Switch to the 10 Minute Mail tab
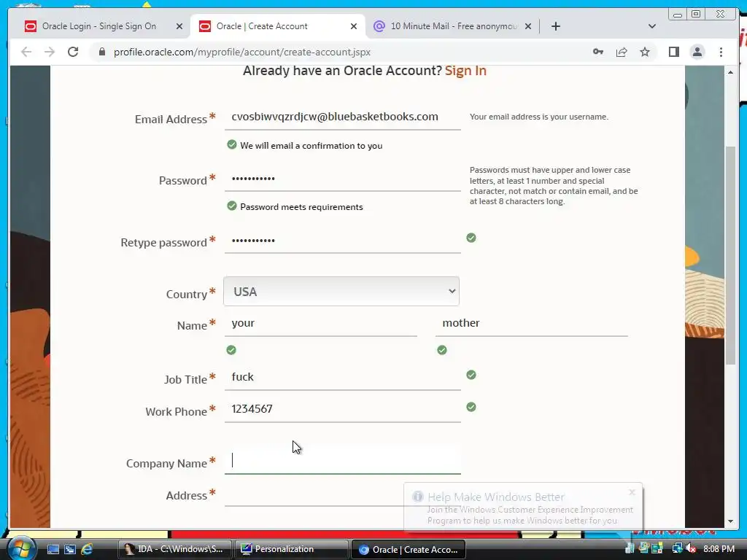The height and width of the screenshot is (560, 747). [454, 26]
